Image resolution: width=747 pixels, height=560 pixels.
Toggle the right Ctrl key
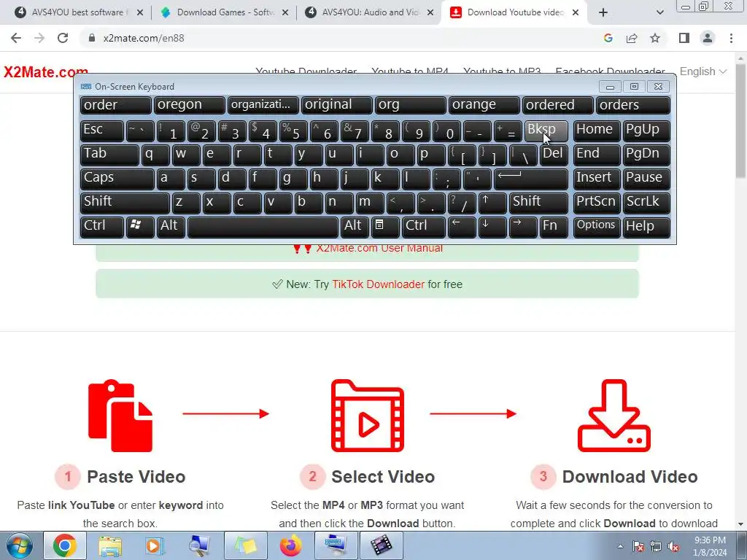coord(424,227)
